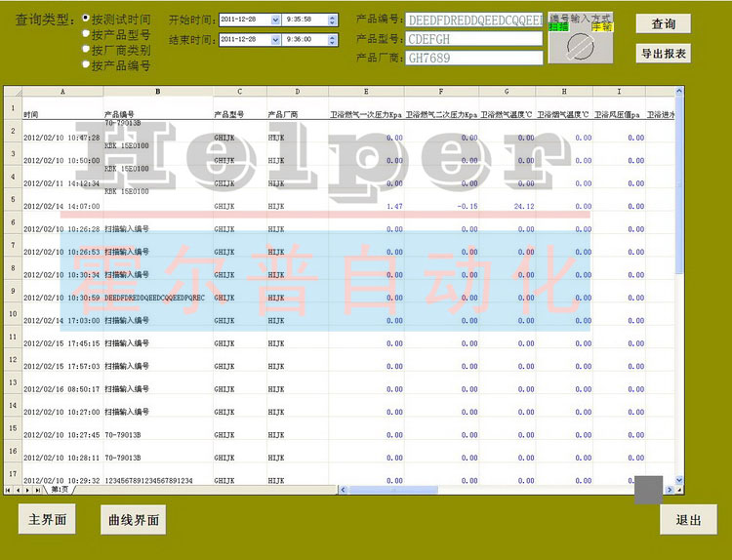Jump to first sheet with nav icon
The image size is (732, 560).
[8, 490]
